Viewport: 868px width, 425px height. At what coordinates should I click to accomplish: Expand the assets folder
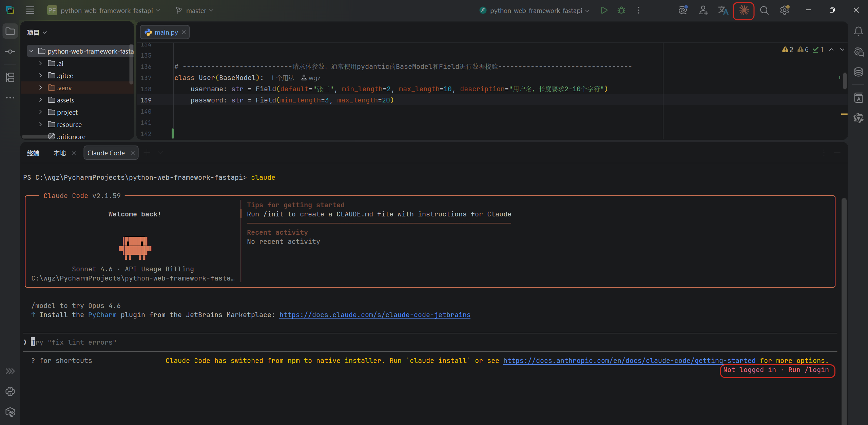tap(40, 100)
